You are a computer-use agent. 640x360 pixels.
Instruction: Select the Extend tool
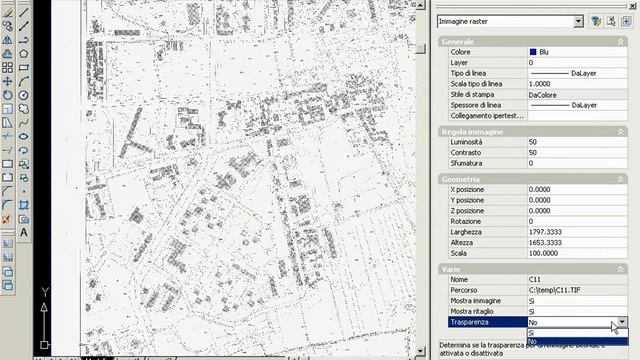tap(7, 150)
